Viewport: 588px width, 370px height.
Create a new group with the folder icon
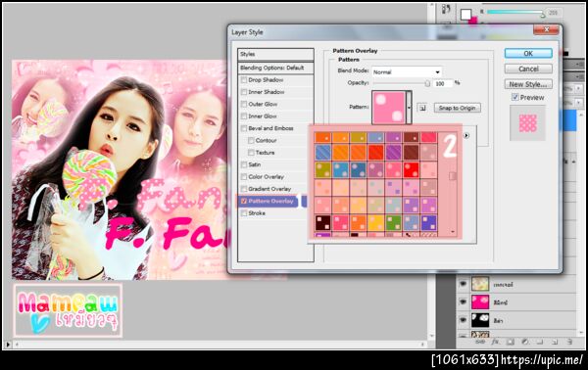(540, 342)
